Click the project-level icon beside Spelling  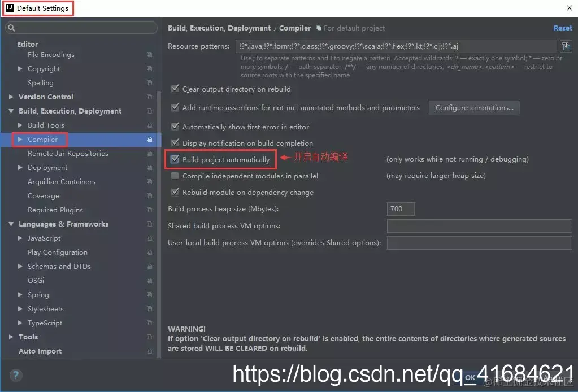tap(149, 83)
